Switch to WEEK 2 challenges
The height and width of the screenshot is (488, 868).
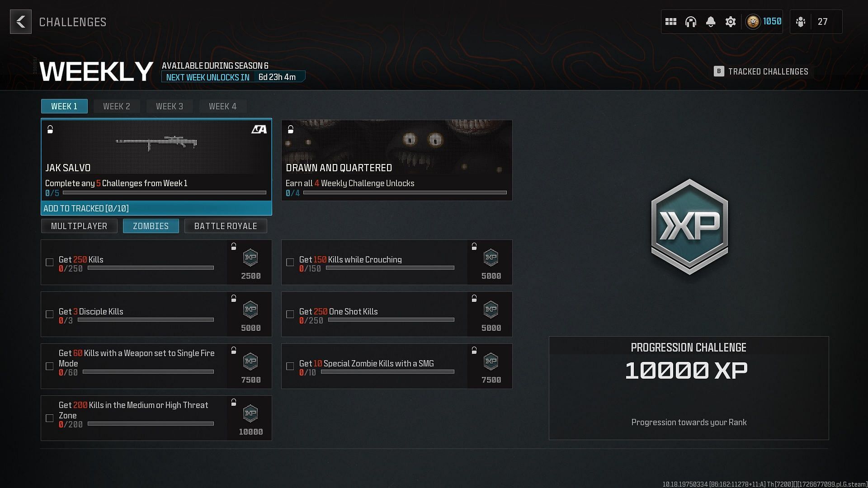pyautogui.click(x=116, y=106)
